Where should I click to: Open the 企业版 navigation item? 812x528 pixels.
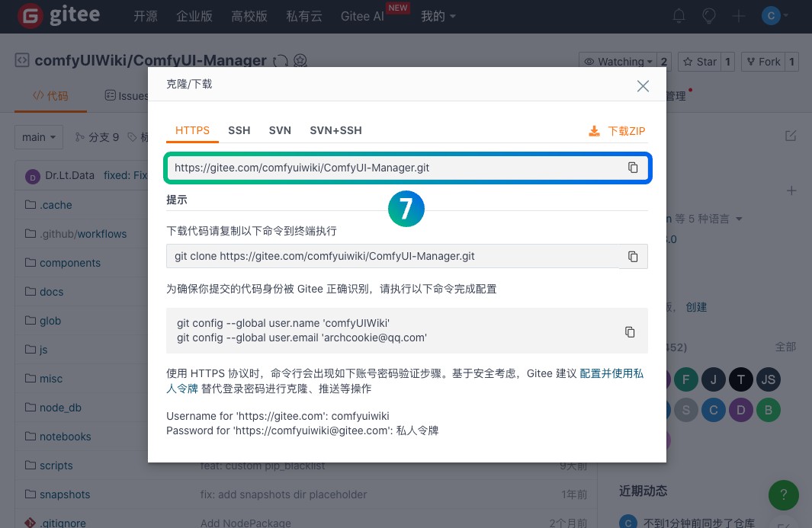pyautogui.click(x=194, y=16)
